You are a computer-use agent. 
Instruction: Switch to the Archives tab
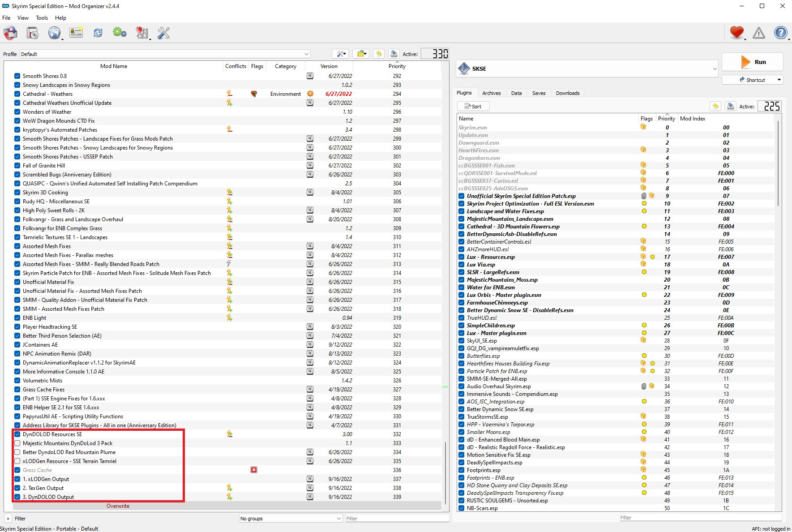[492, 93]
